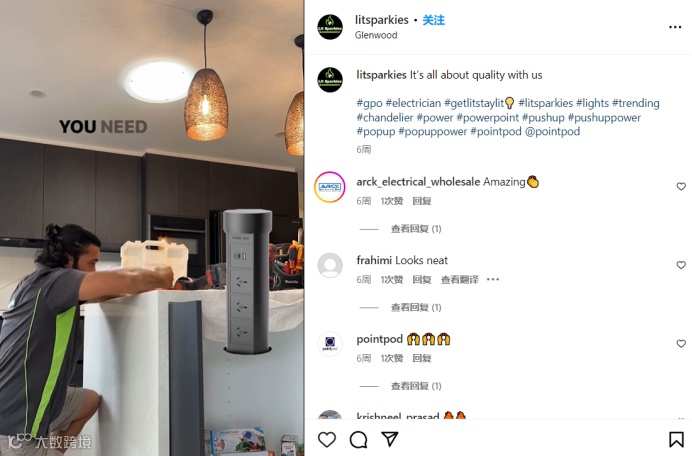The height and width of the screenshot is (456, 692).
Task: Like arck_electrical_wholesale's Amazing comment
Action: tap(681, 187)
